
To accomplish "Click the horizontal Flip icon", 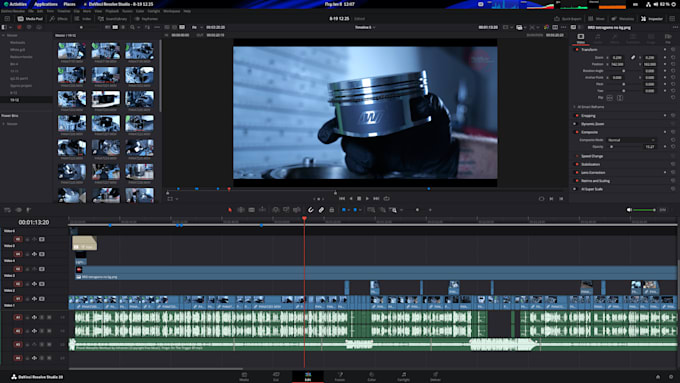I will pyautogui.click(x=610, y=98).
